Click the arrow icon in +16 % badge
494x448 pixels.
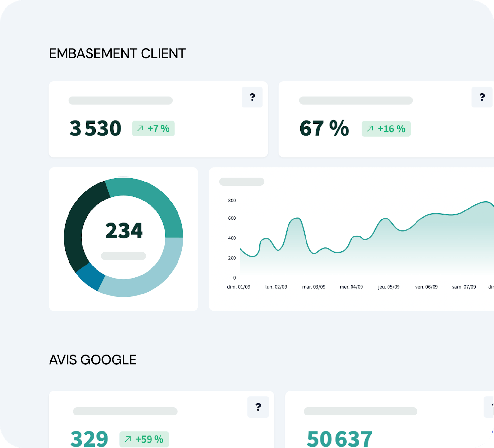(370, 128)
